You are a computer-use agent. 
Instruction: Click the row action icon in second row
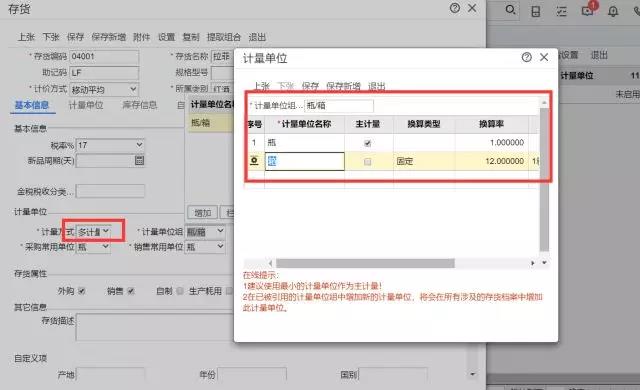pos(254,161)
